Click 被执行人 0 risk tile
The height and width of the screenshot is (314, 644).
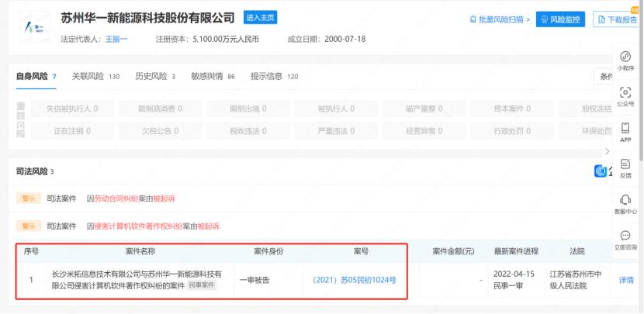(x=335, y=109)
